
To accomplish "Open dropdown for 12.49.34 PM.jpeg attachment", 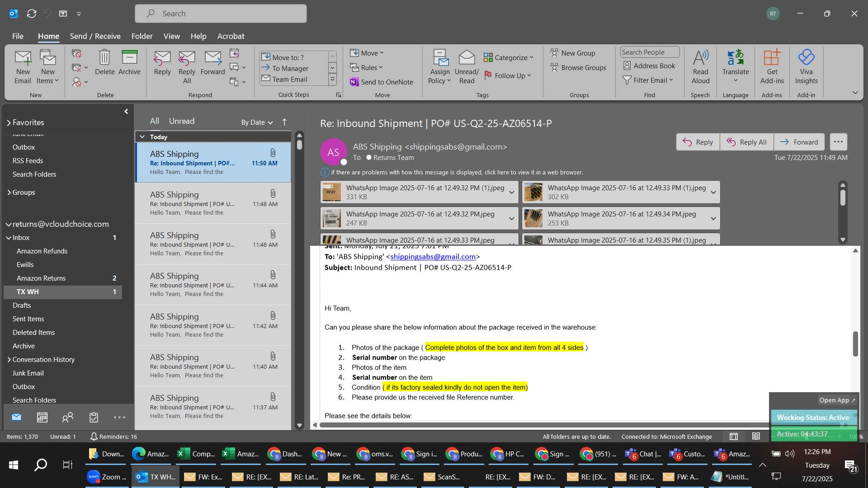I will point(713,219).
